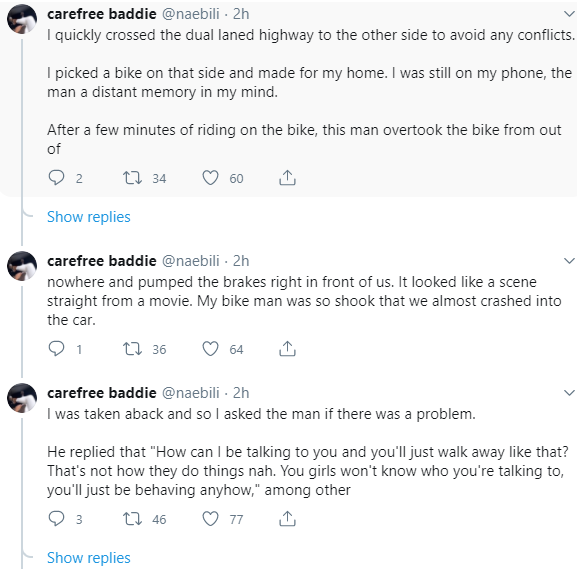The image size is (577, 569).
Task: Open @naebili handle on the first tweet
Action: click(x=190, y=14)
